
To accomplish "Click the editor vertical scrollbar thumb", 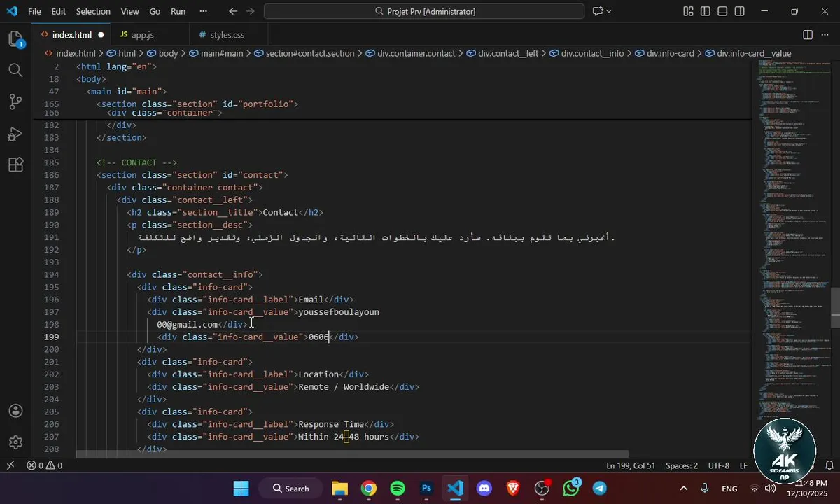I will 834,307.
